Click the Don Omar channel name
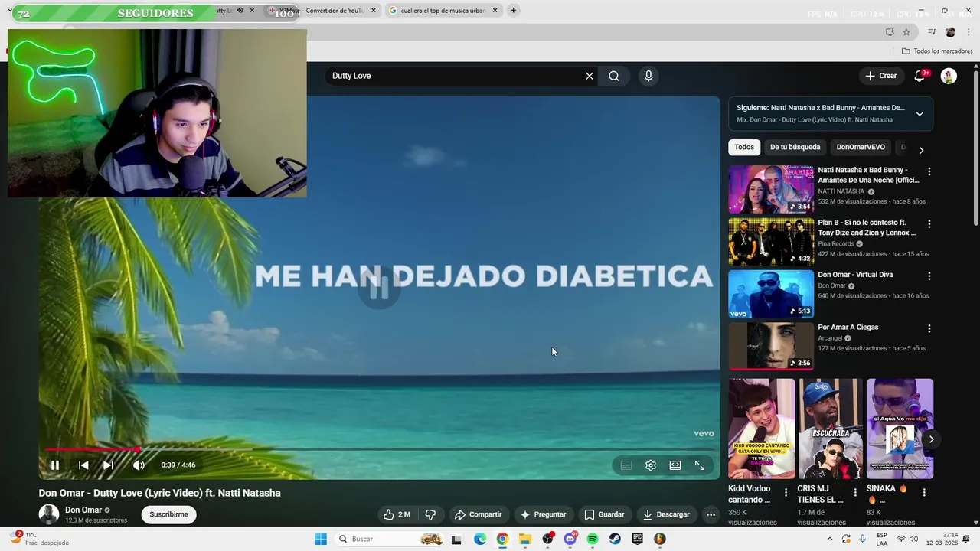The image size is (980, 551). click(x=83, y=510)
